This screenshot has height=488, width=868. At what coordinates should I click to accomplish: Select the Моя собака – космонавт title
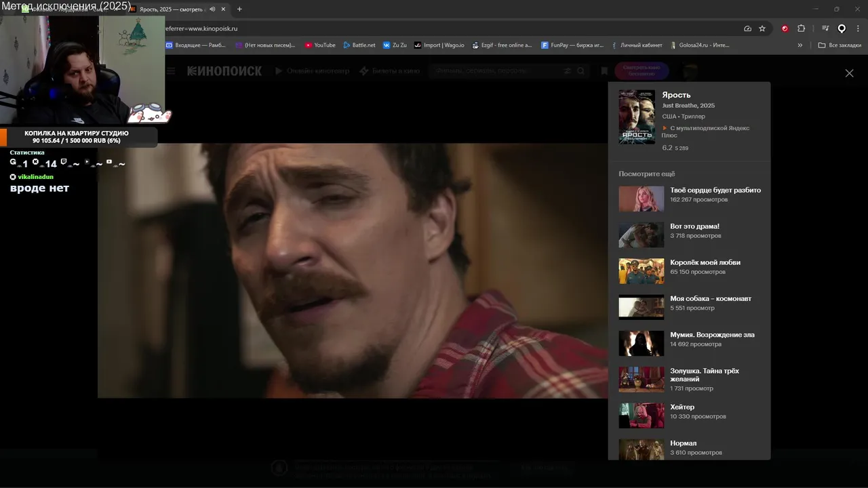[x=711, y=299]
